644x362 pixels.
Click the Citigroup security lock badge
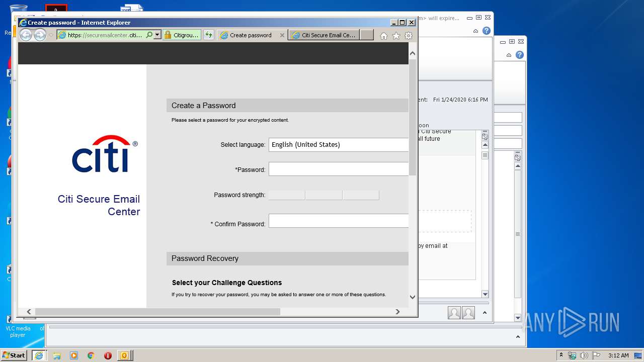click(x=182, y=35)
